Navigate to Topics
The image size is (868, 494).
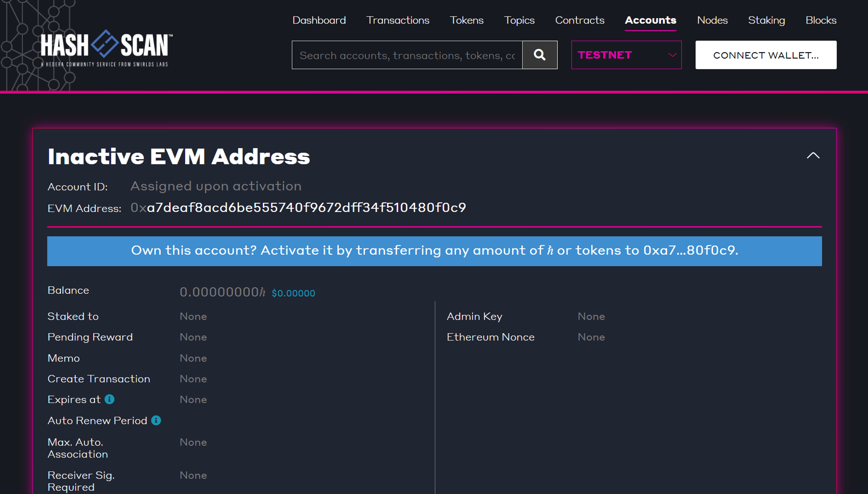pos(519,21)
